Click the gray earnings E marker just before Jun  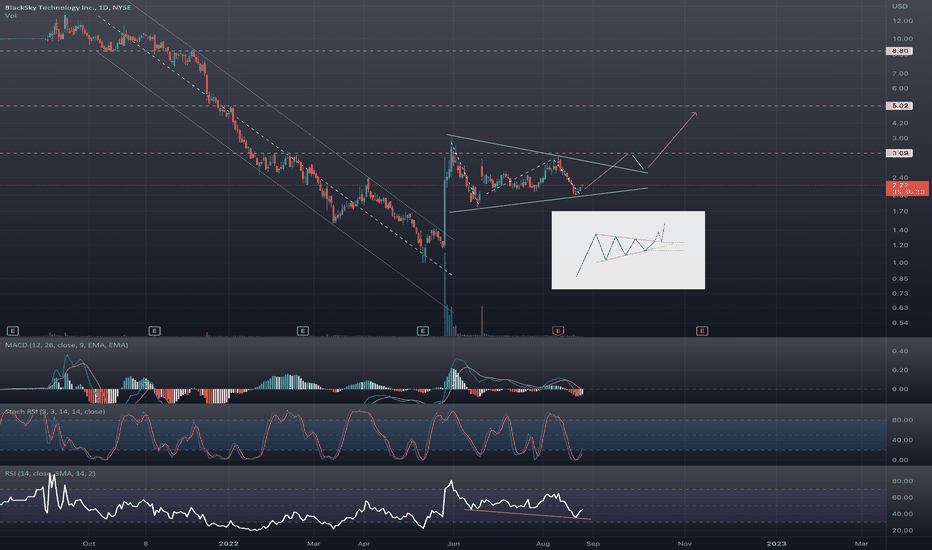[x=423, y=331]
